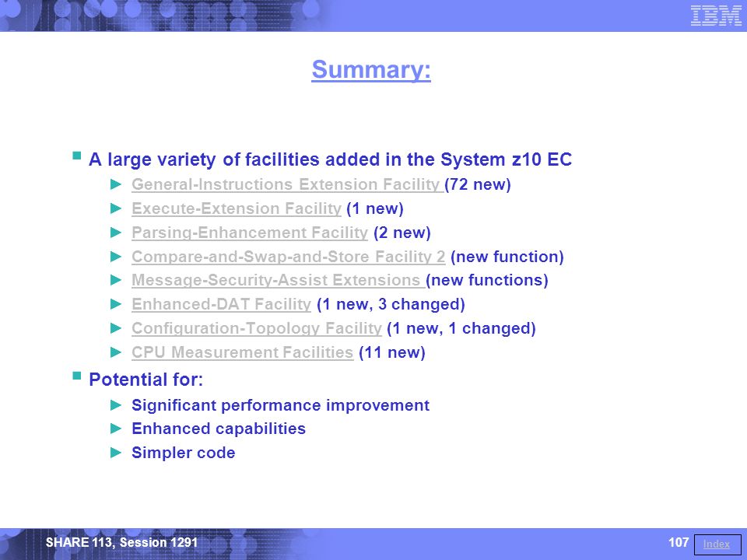Follow the Parsing-Enhancement Facility link

(x=250, y=233)
